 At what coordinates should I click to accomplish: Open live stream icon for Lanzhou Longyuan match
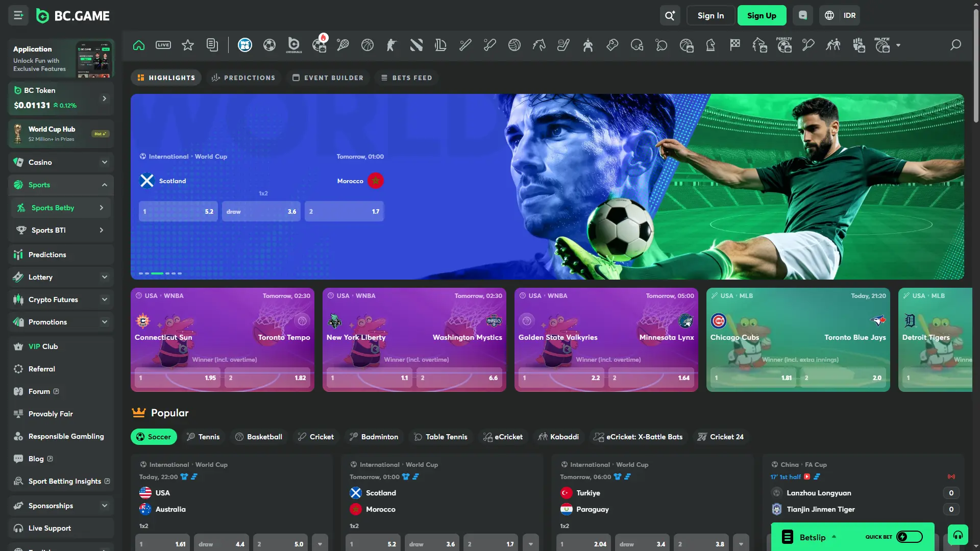coord(807,477)
